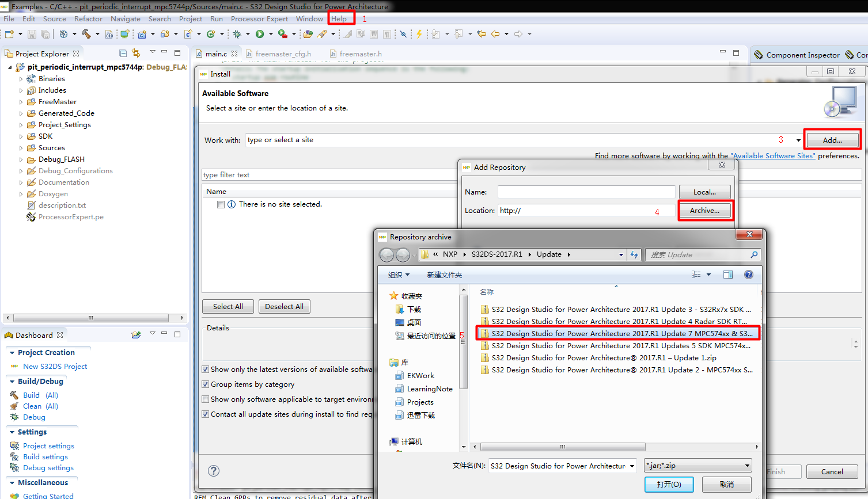Image resolution: width=868 pixels, height=499 pixels.
Task: Open the 'Work with' site dropdown arrow
Action: coord(798,140)
